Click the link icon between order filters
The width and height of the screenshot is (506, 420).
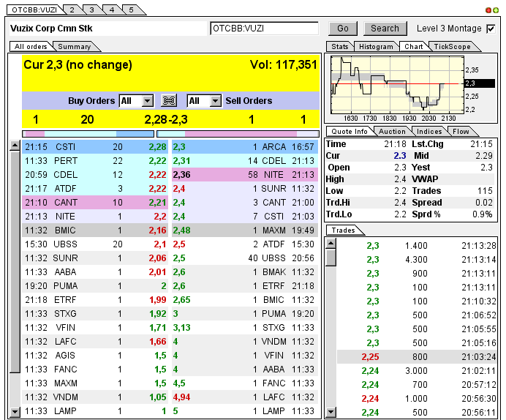[x=170, y=101]
